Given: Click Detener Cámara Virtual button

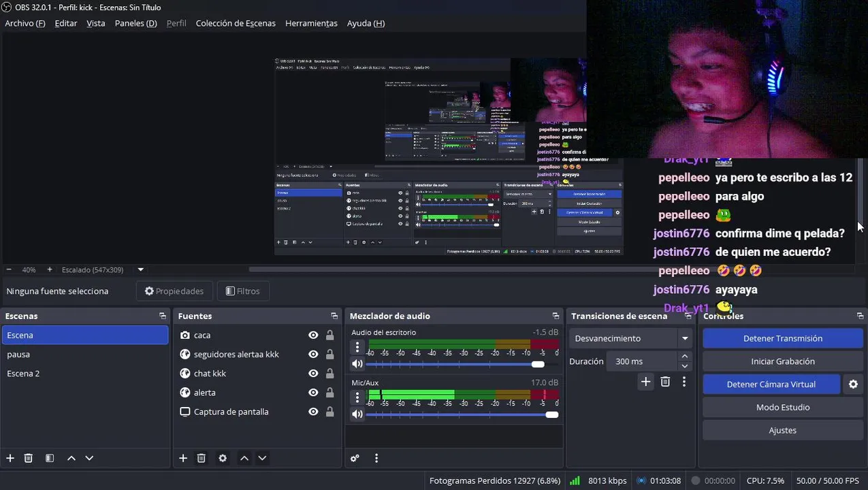Looking at the screenshot, I should pos(771,385).
